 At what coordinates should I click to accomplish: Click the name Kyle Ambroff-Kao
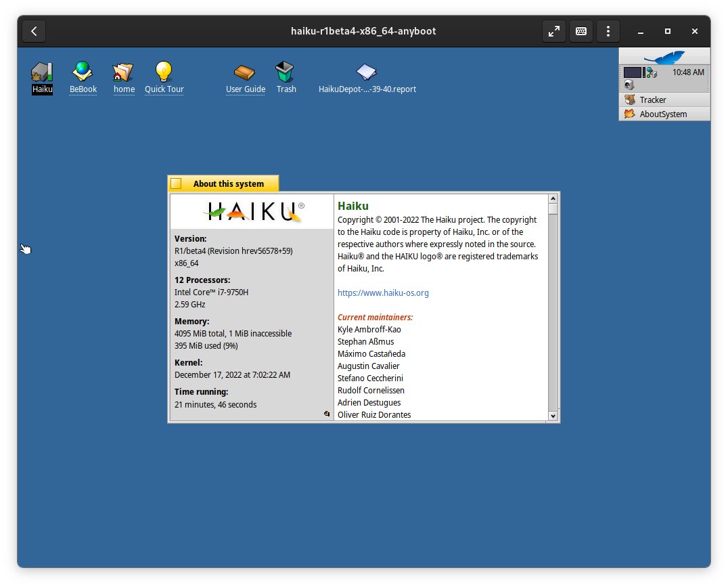tap(369, 329)
